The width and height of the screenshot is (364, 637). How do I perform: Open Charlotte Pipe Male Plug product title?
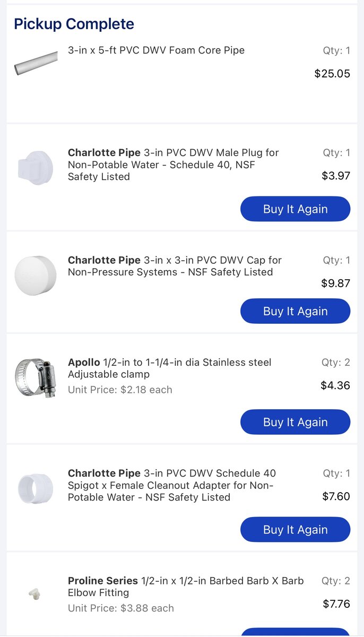174,165
